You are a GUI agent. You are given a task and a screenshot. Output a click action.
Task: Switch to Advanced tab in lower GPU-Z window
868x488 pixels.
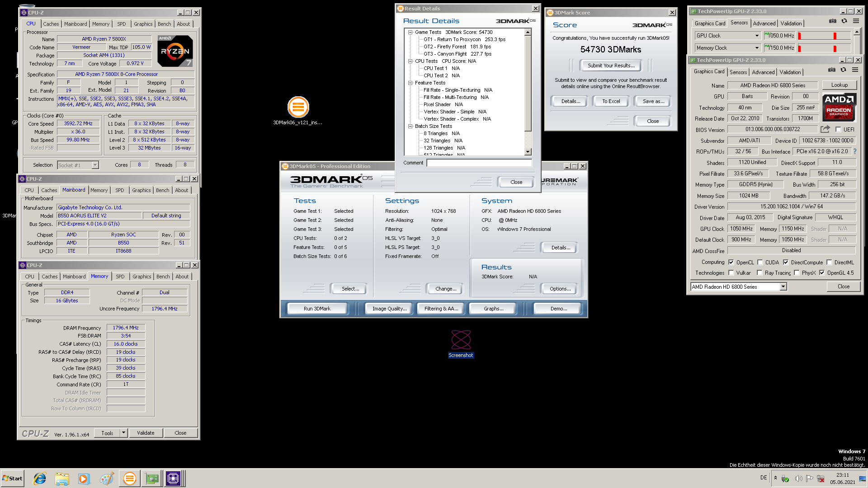[x=764, y=72]
